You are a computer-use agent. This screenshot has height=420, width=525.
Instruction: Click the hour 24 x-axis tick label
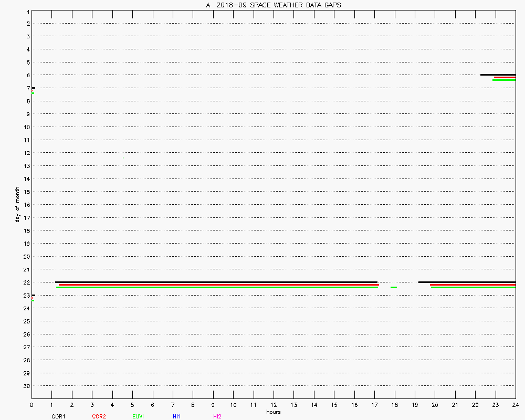pos(515,405)
